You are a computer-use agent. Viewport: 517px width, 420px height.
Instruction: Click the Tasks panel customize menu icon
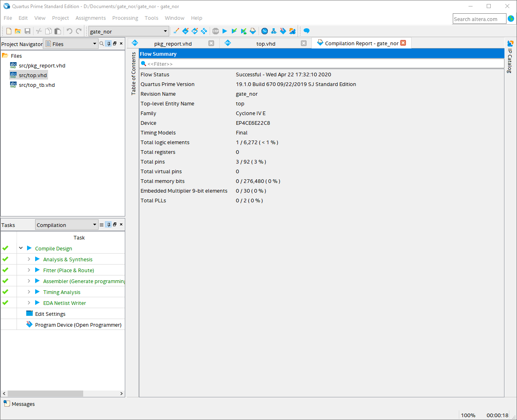click(102, 225)
